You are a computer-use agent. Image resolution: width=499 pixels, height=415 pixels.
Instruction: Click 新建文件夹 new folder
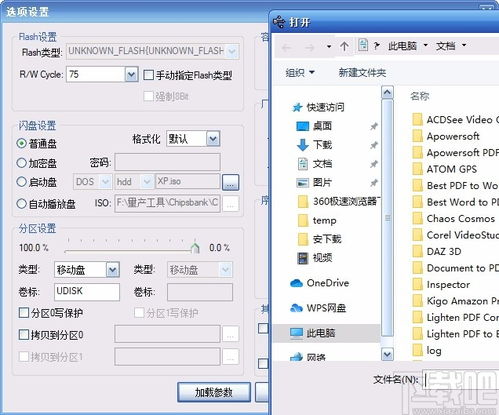pyautogui.click(x=362, y=72)
